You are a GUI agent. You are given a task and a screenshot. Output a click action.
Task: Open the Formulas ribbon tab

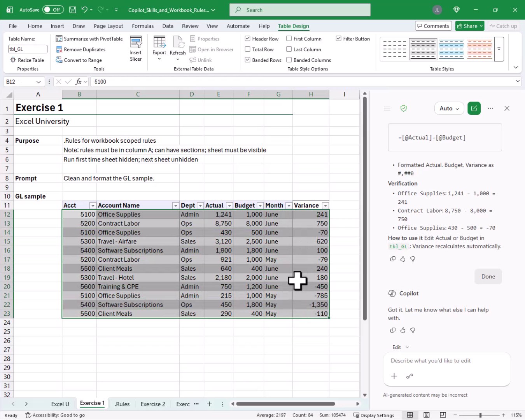coord(143,26)
